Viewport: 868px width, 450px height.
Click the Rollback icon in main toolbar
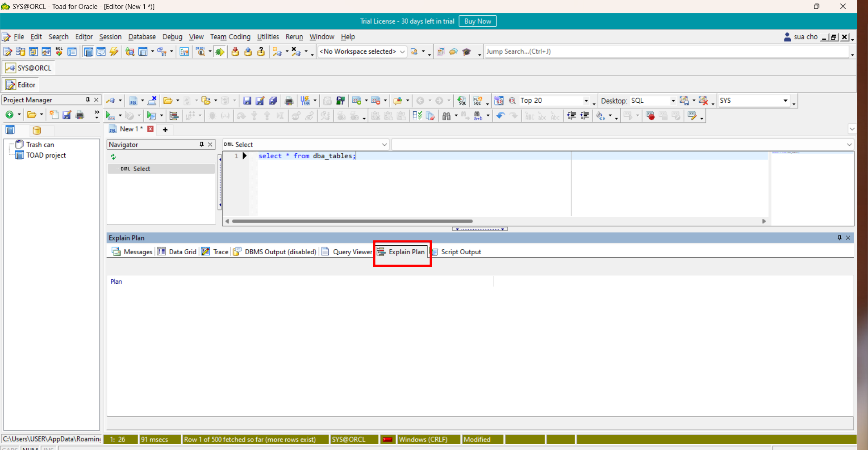[248, 52]
